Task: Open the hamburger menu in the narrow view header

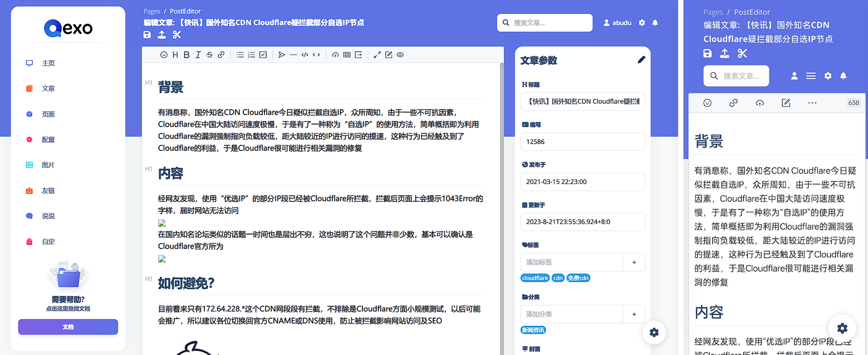Action: (x=810, y=76)
